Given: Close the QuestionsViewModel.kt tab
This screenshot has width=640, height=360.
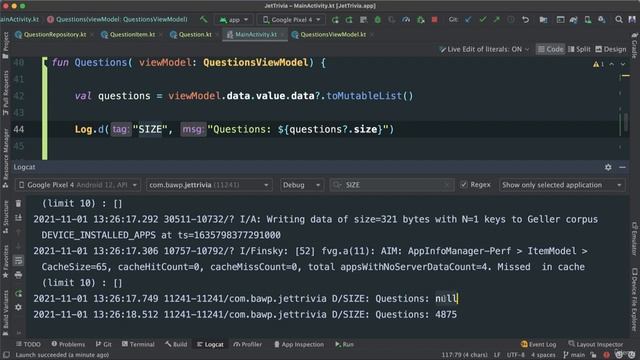Looking at the screenshot, I should (372, 35).
